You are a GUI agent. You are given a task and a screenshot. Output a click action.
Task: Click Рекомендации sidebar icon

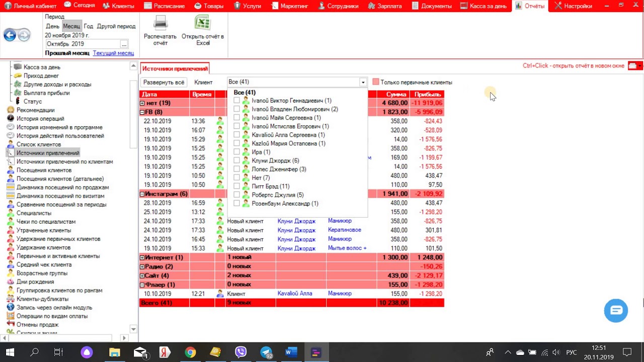point(11,110)
